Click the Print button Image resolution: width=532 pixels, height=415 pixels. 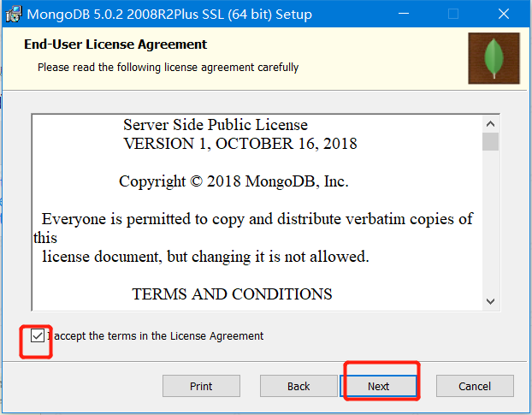coord(201,386)
